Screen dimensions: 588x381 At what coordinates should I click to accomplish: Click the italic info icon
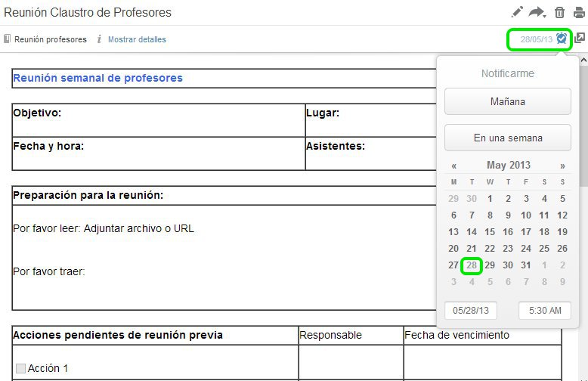tap(99, 39)
